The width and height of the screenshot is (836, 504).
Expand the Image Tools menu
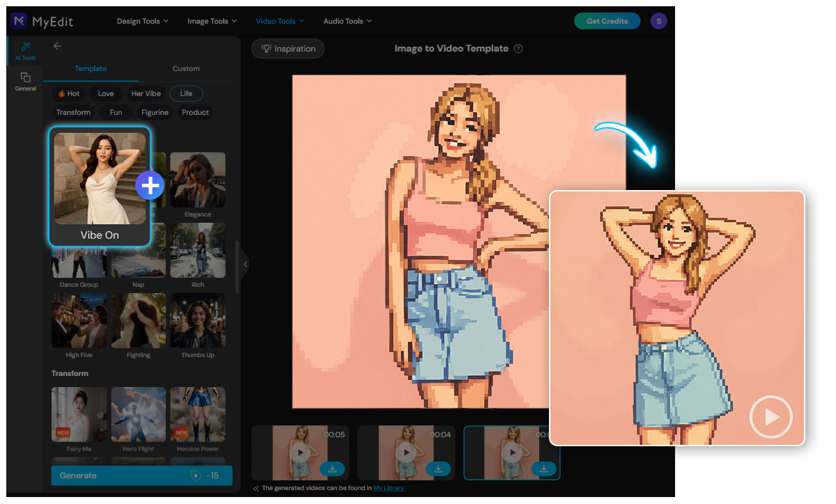coord(212,21)
